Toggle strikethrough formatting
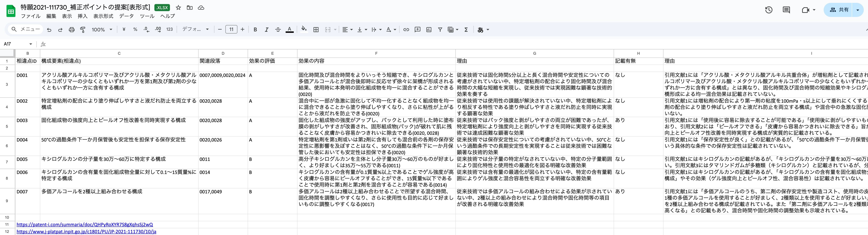 [x=278, y=30]
